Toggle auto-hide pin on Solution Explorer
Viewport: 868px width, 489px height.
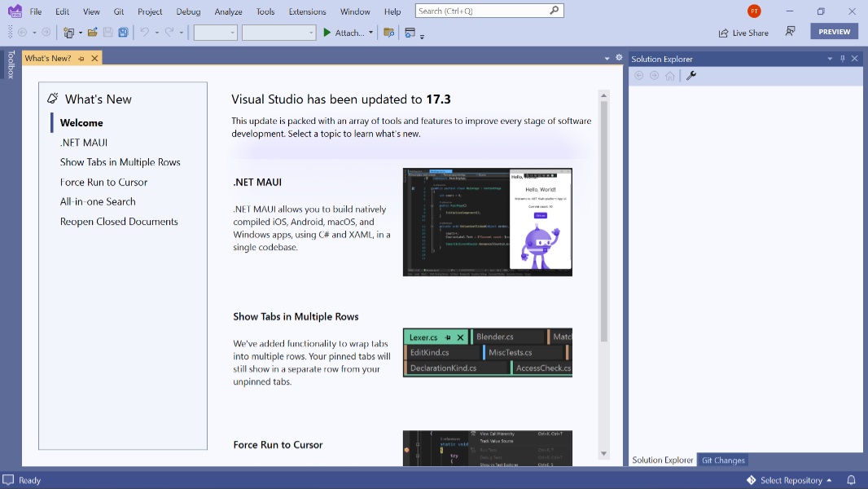pos(842,59)
